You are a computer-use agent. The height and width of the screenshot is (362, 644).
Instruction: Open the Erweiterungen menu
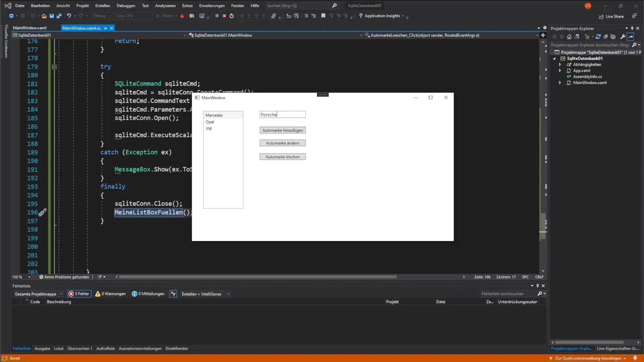pyautogui.click(x=212, y=6)
